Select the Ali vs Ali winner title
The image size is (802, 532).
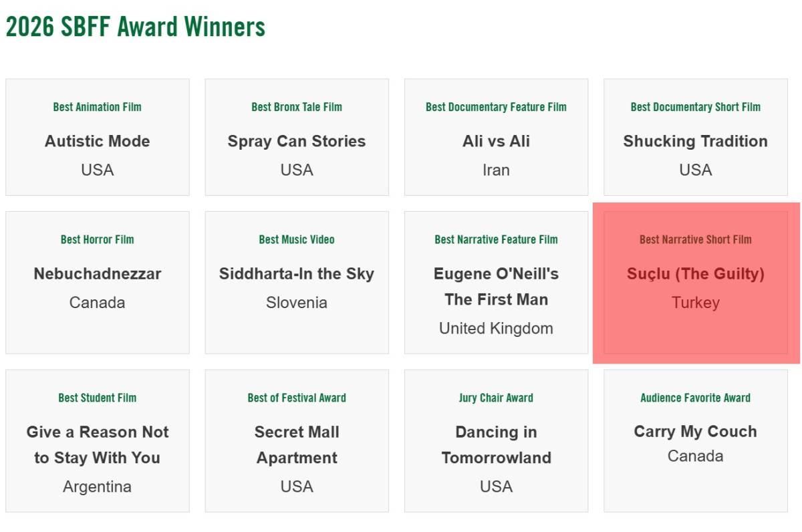tap(496, 141)
